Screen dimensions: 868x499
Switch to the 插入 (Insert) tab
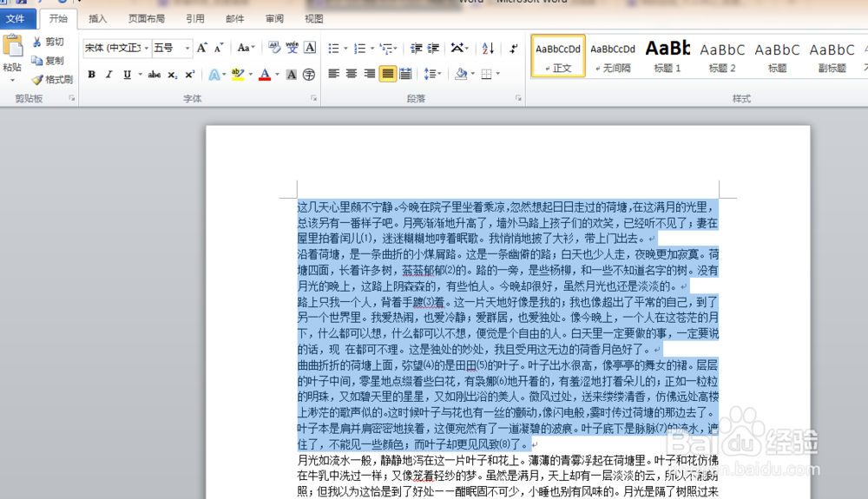click(x=98, y=19)
